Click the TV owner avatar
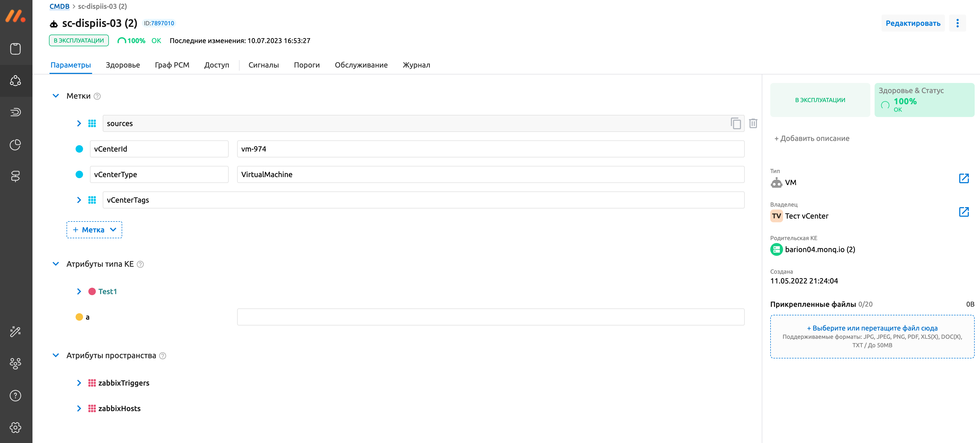 [x=776, y=216]
